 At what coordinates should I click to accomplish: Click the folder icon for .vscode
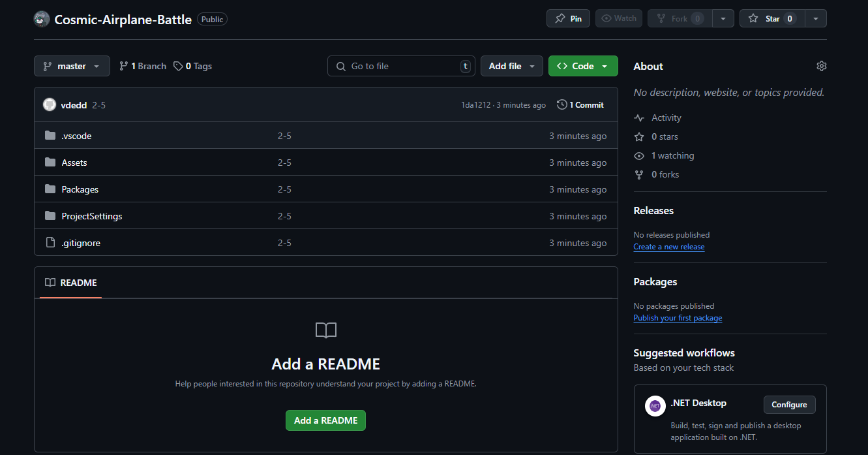50,136
